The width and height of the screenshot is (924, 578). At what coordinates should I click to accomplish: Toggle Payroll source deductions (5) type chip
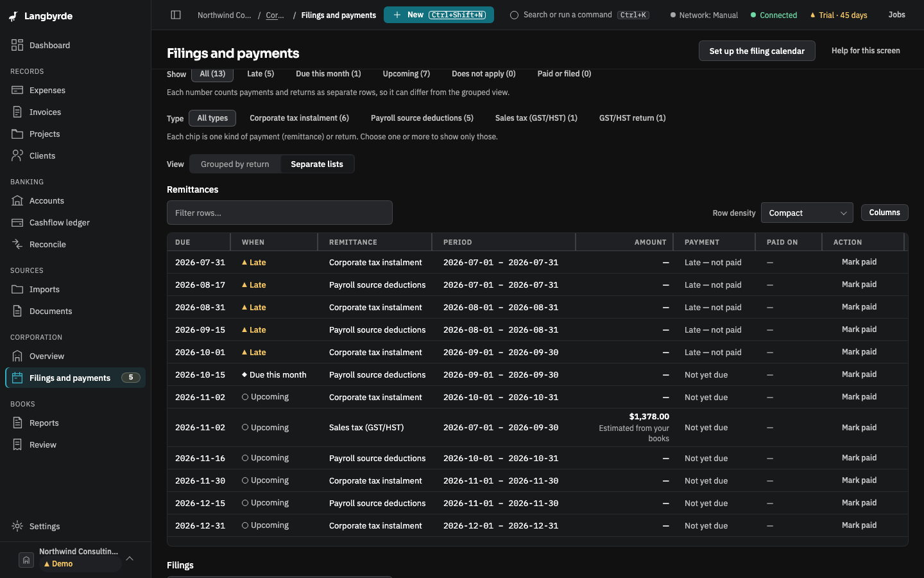[x=422, y=118]
